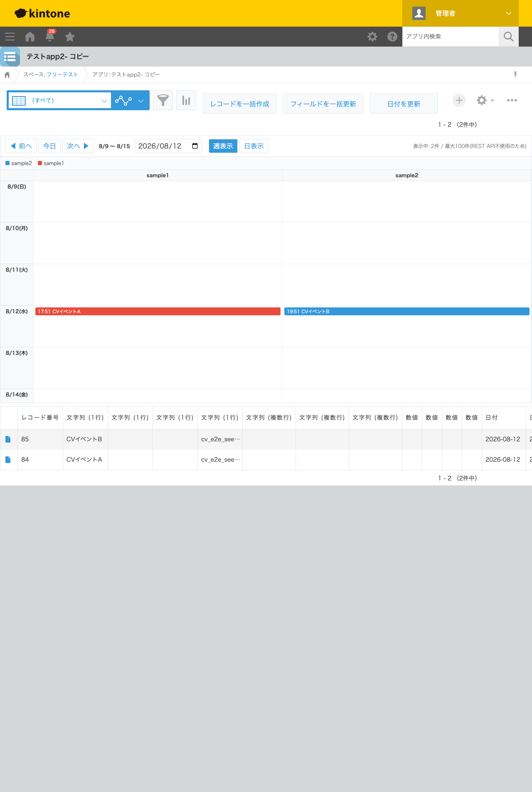Click the app list icon beside title
Screen dimensions: 532x792
pyautogui.click(x=10, y=57)
